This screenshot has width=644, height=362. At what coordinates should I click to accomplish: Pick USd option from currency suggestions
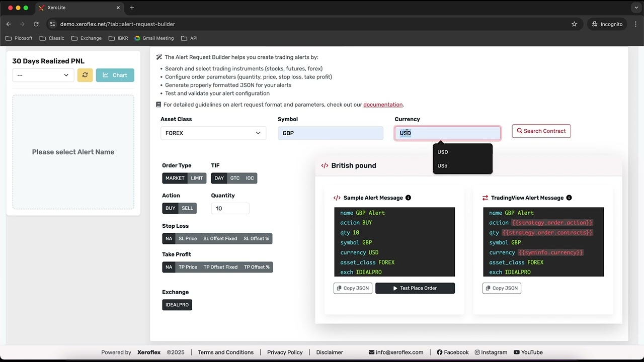[x=462, y=165]
